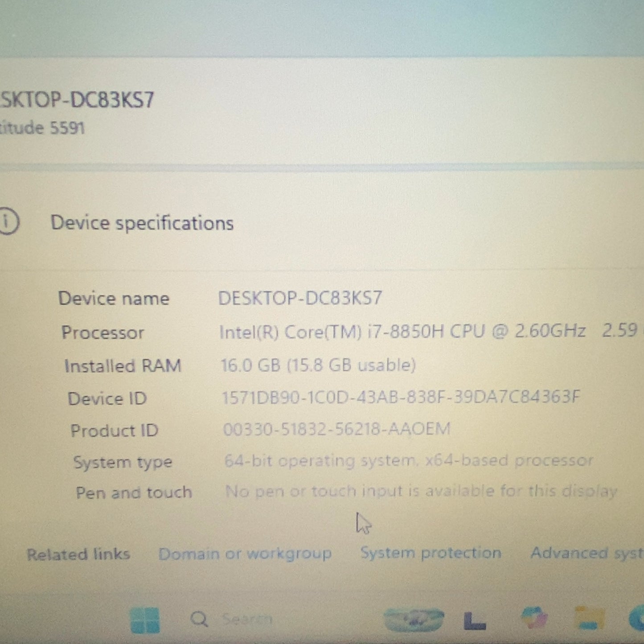Click Product ID value 00330-51832-56218-AAOEM
This screenshot has width=644, height=644.
pos(337,429)
